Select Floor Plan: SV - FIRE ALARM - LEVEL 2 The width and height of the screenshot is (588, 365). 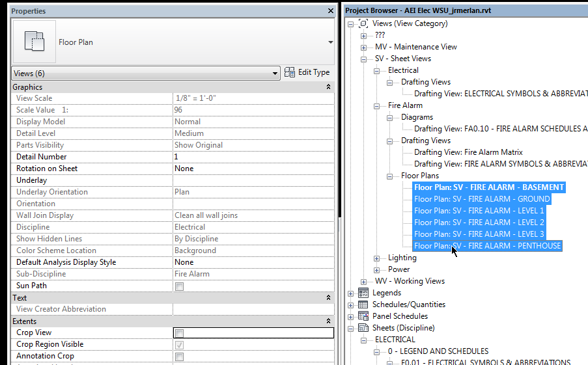pos(479,223)
